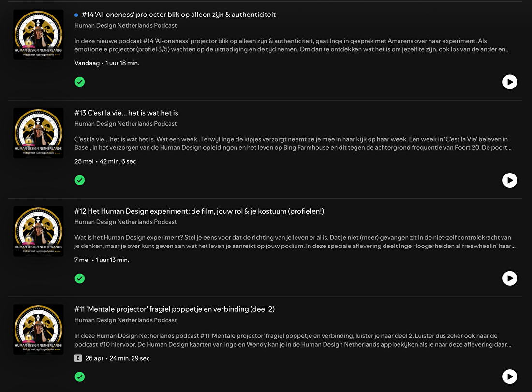Screen dimensions: 532x392
Task: Open the podcast link under episode #12
Action: click(126, 222)
